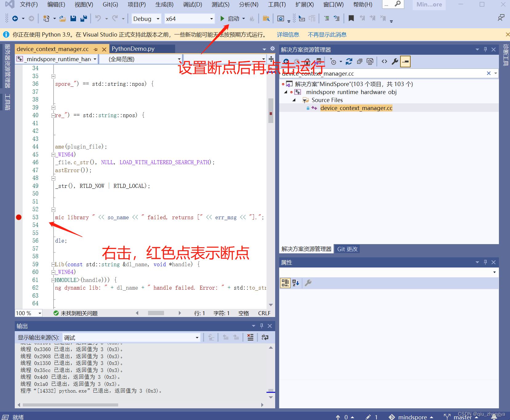Collapse the Source Files folder node

click(294, 100)
